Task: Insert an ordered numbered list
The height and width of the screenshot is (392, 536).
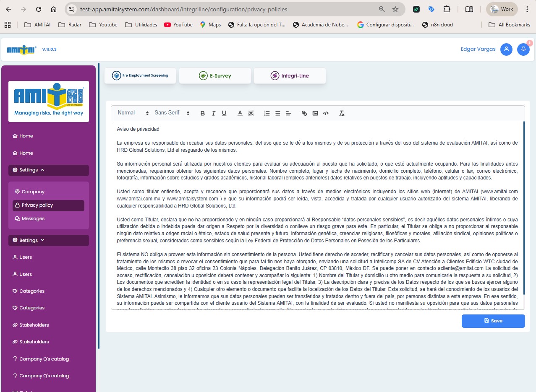Action: tap(267, 113)
